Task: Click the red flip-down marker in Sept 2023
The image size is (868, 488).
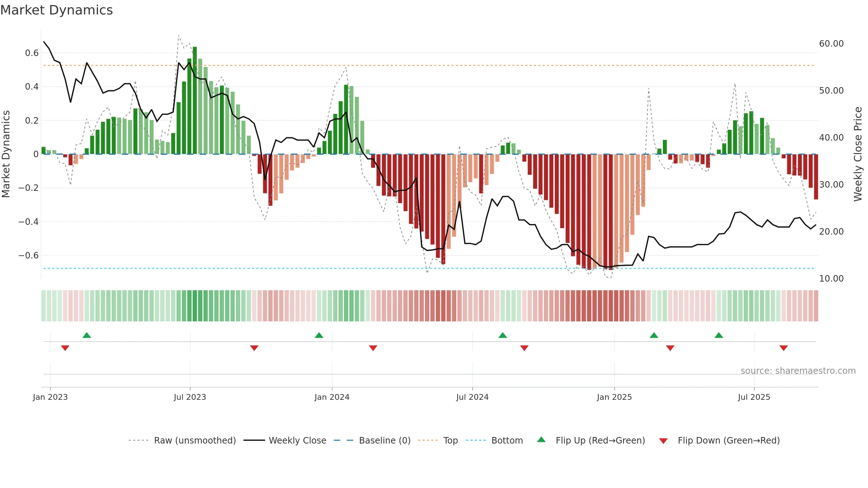Action: point(254,348)
